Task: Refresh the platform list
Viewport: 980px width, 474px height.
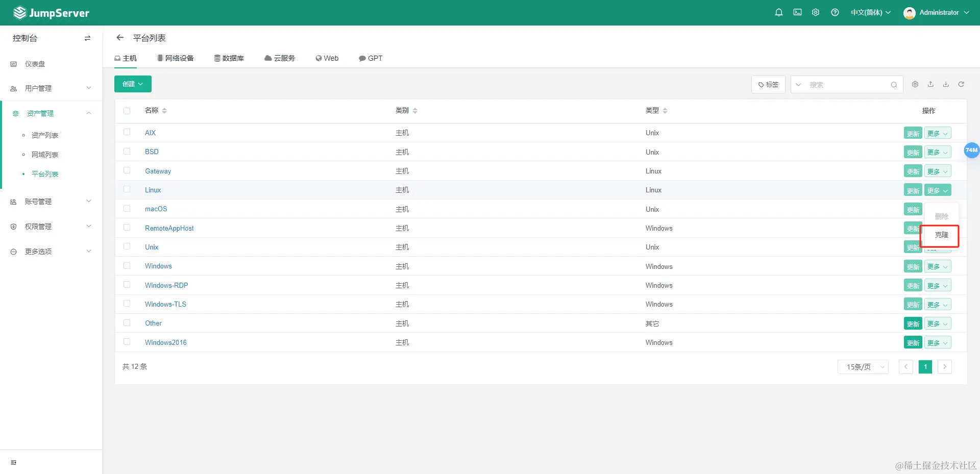Action: coord(961,84)
